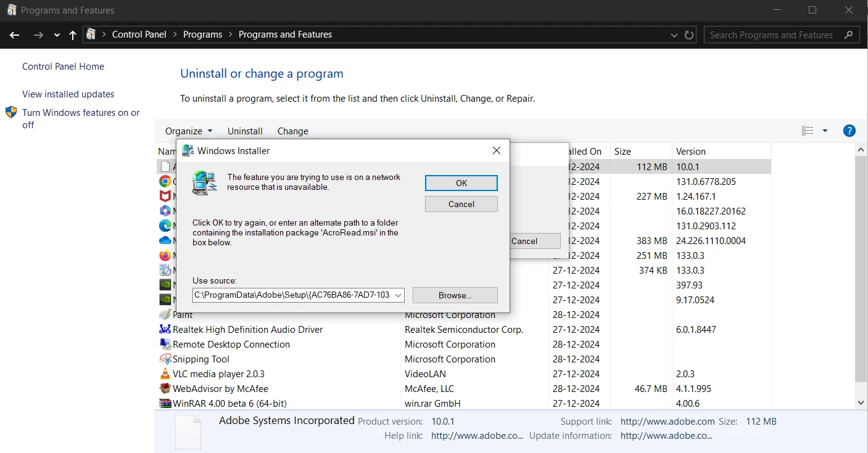Screen dimensions: 868x453
Task: Click version 24.226.1110.0004 cell
Action: point(711,240)
